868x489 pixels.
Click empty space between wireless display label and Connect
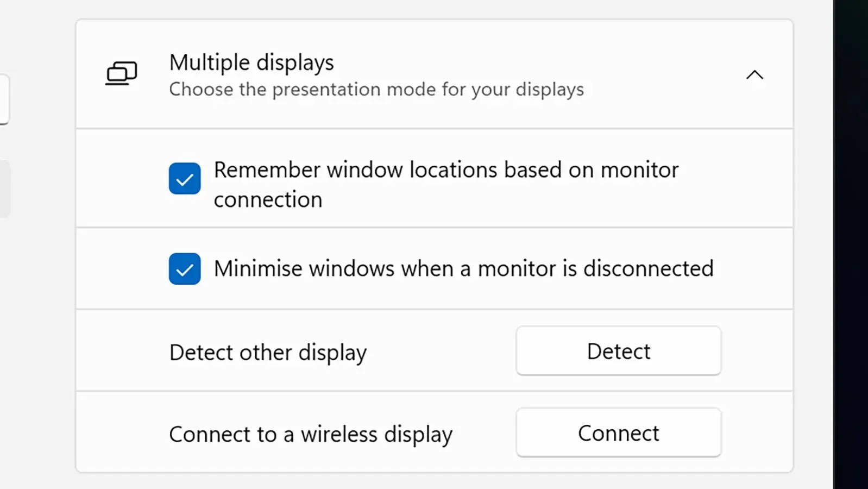[x=483, y=433]
